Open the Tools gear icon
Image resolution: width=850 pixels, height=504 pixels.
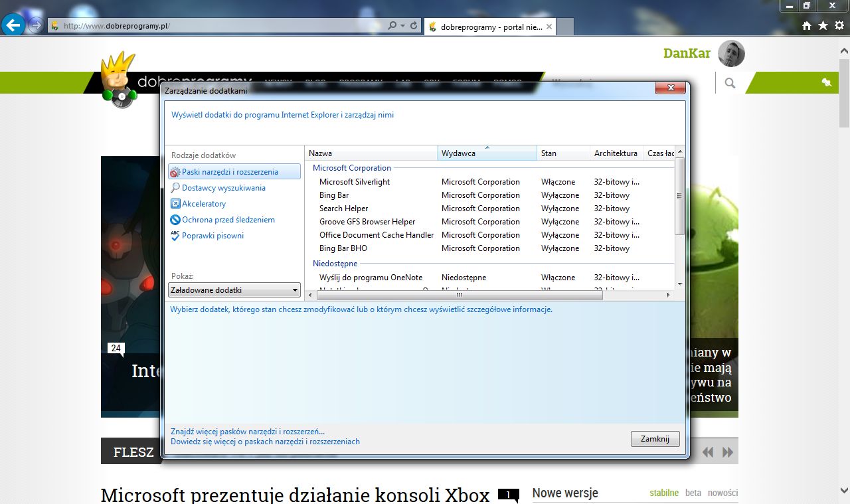tap(839, 25)
